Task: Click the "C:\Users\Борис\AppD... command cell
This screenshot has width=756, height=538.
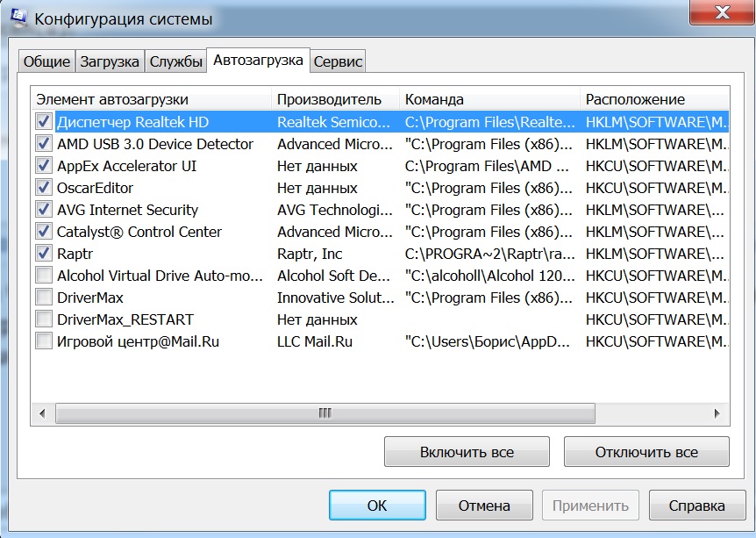Action: coord(488,341)
